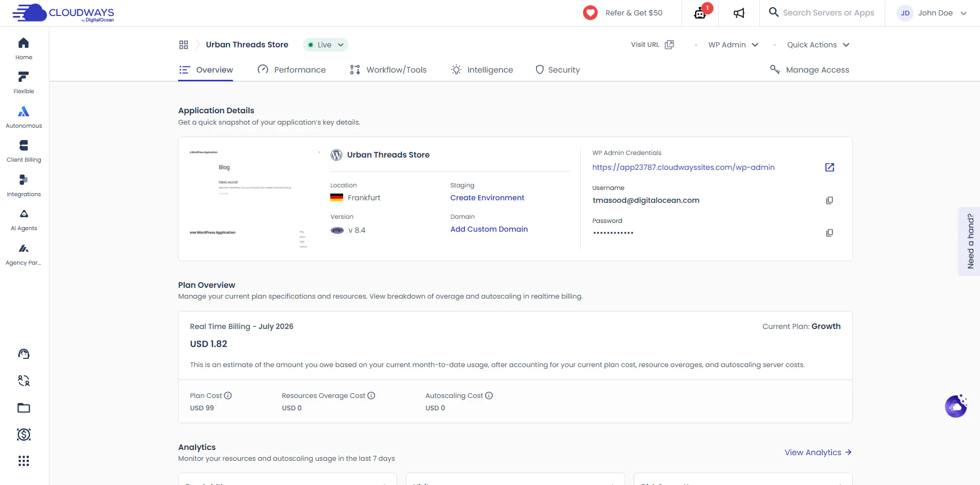Screen dimensions: 980x485
Task: Click the support headset icon in sidebar
Action: 24,354
